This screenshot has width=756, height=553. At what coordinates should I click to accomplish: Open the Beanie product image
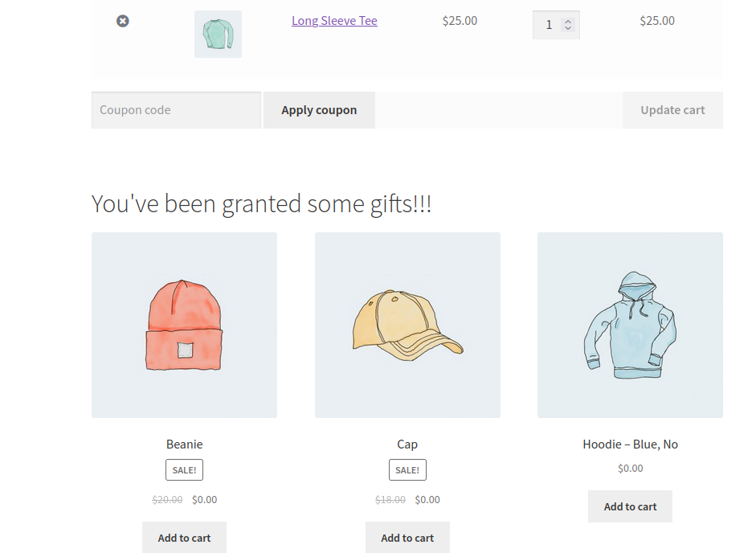click(184, 325)
